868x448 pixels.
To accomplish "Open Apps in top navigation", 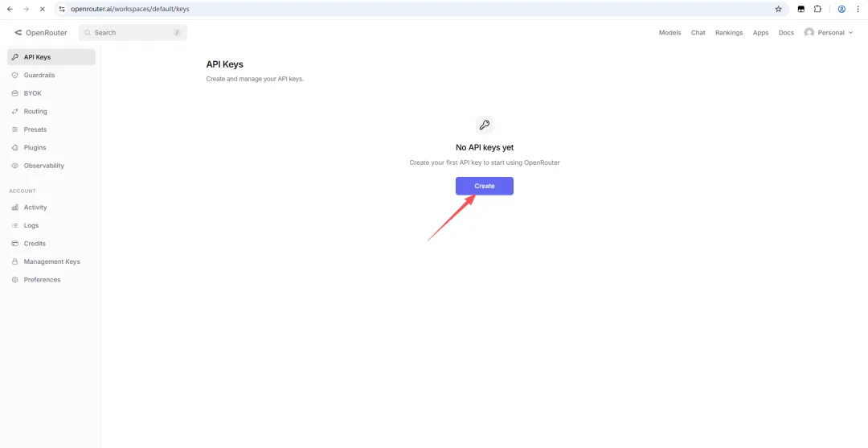I will tap(760, 33).
